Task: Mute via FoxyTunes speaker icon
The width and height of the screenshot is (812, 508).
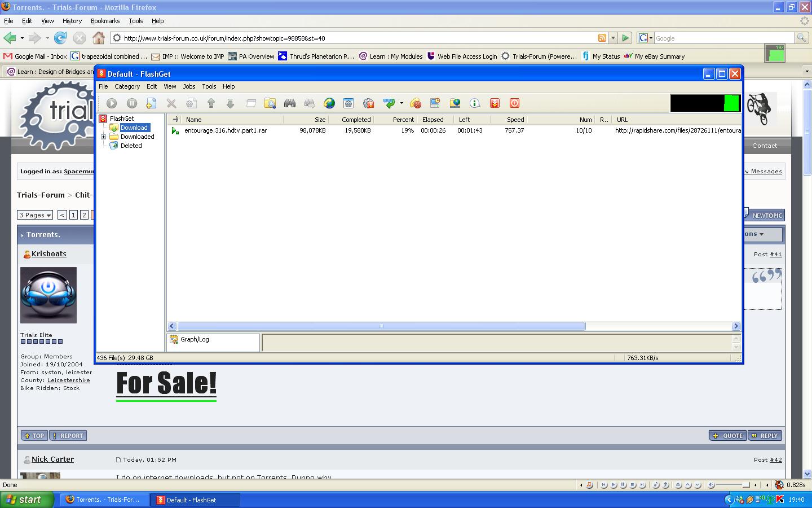Action: pyautogui.click(x=712, y=485)
